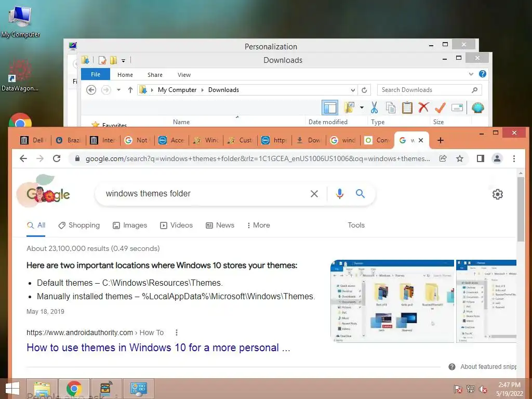Click Chrome's back navigation arrow
This screenshot has height=399, width=532.
[x=23, y=158]
